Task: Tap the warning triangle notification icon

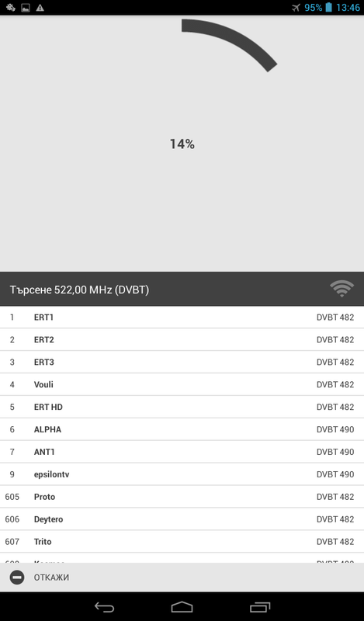Action: click(40, 8)
